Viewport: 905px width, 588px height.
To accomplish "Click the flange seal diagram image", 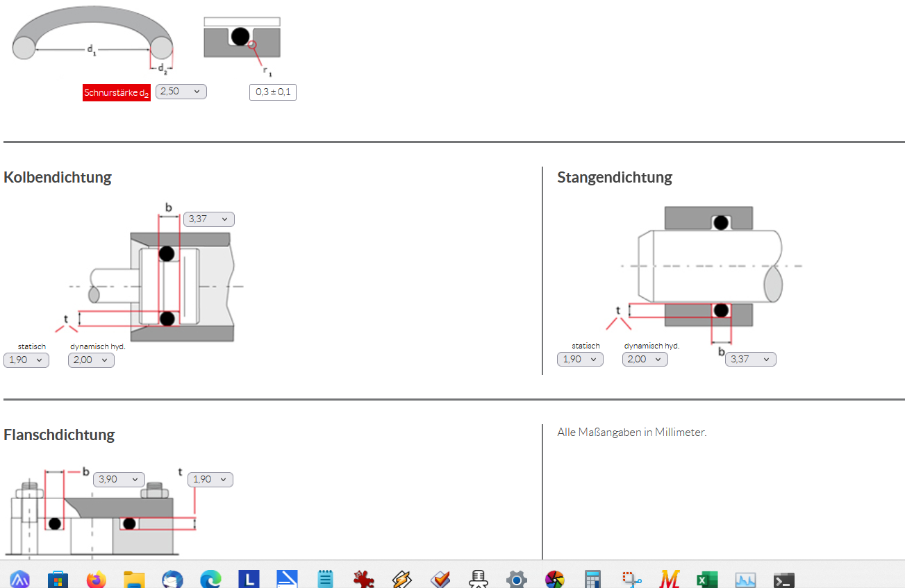I will coord(101,512).
